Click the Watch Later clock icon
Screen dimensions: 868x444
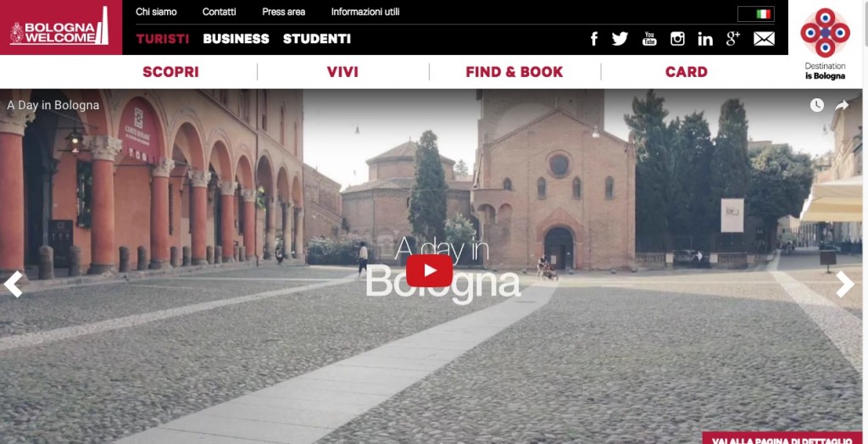[817, 105]
